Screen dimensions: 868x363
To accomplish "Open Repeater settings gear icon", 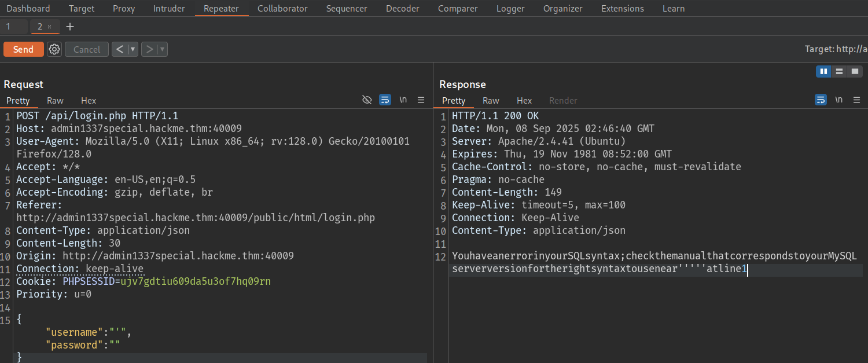I will tap(54, 49).
